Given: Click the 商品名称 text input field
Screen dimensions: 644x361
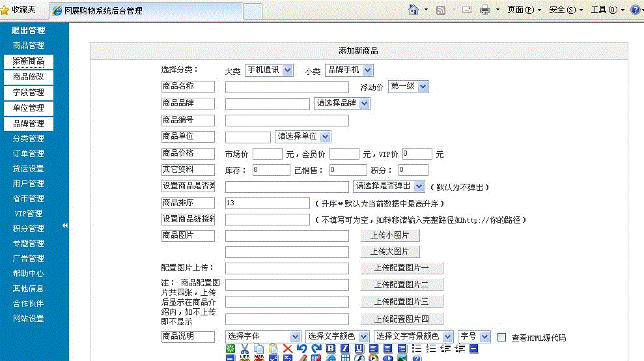Looking at the screenshot, I should coord(287,87).
